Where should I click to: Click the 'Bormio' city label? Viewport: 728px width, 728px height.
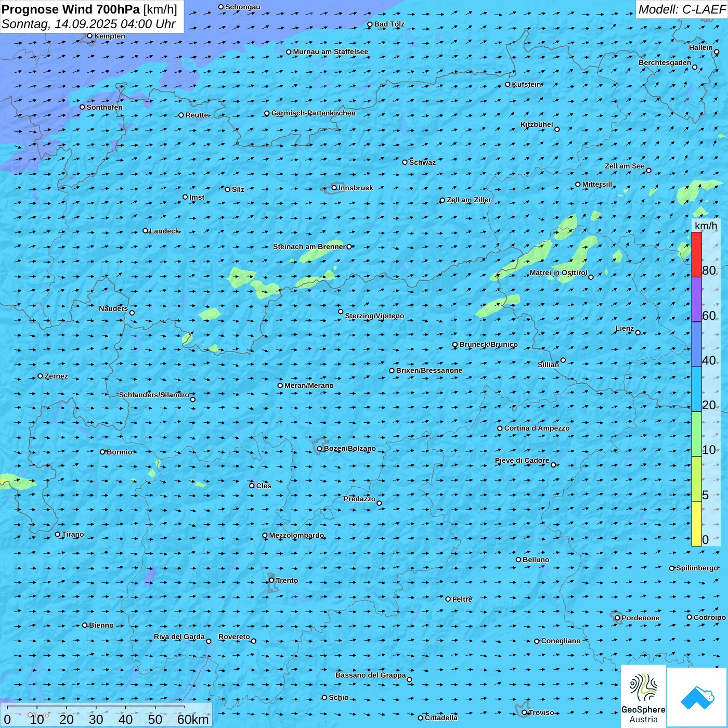pyautogui.click(x=119, y=452)
